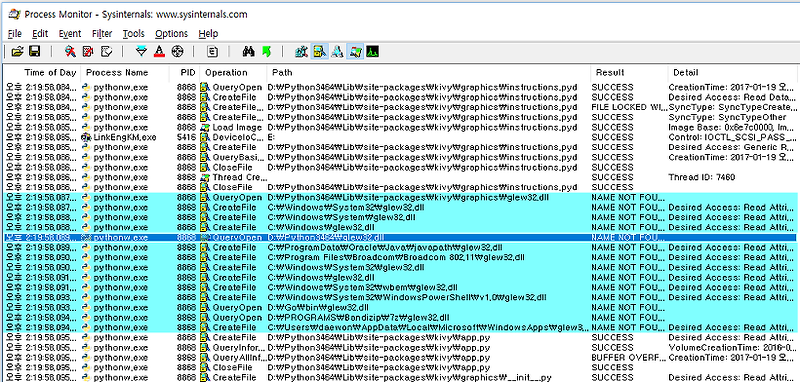Click the Desired Access: Generic R... detail cell

coord(732,147)
